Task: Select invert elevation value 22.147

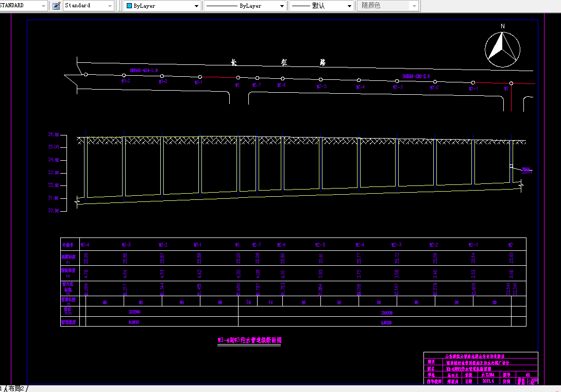Action: [x=397, y=289]
